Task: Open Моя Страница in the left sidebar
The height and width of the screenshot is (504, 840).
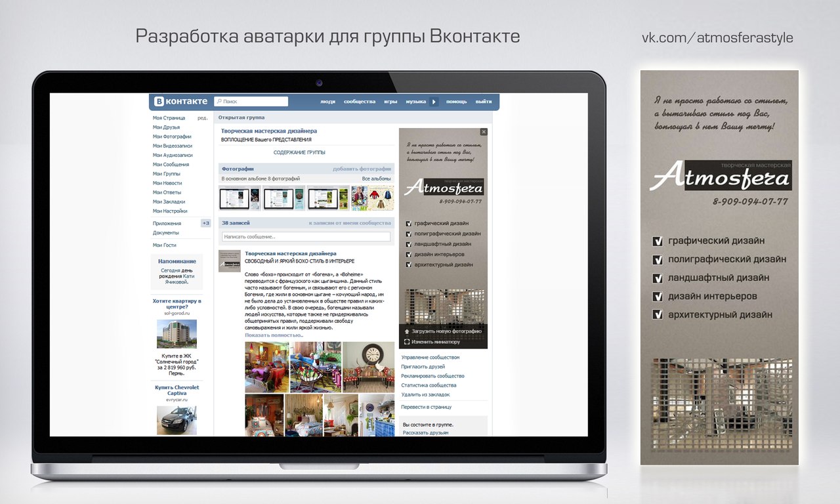Action: 169,118
